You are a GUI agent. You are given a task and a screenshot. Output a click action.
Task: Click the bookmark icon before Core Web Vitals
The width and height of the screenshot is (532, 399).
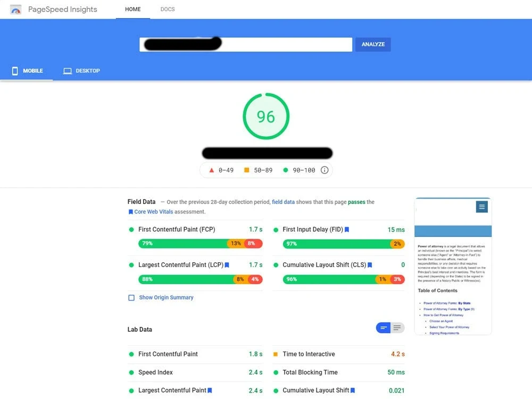[131, 212]
